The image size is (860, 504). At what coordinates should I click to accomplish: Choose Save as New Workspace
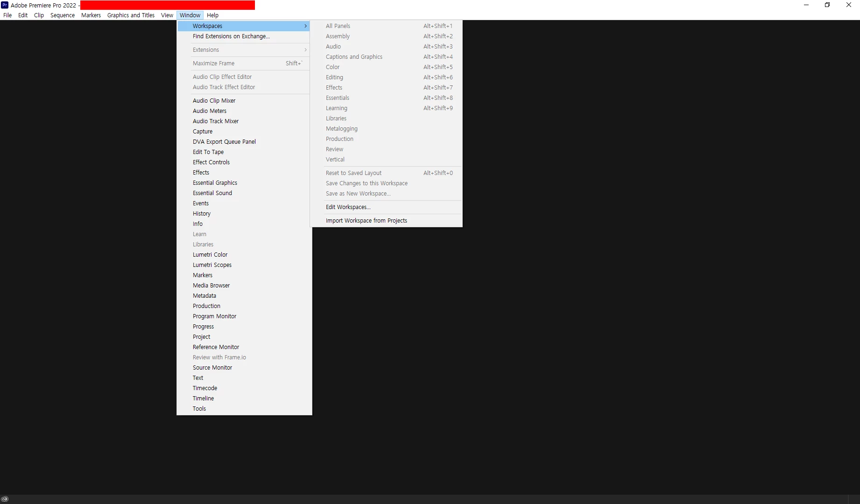tap(386, 194)
